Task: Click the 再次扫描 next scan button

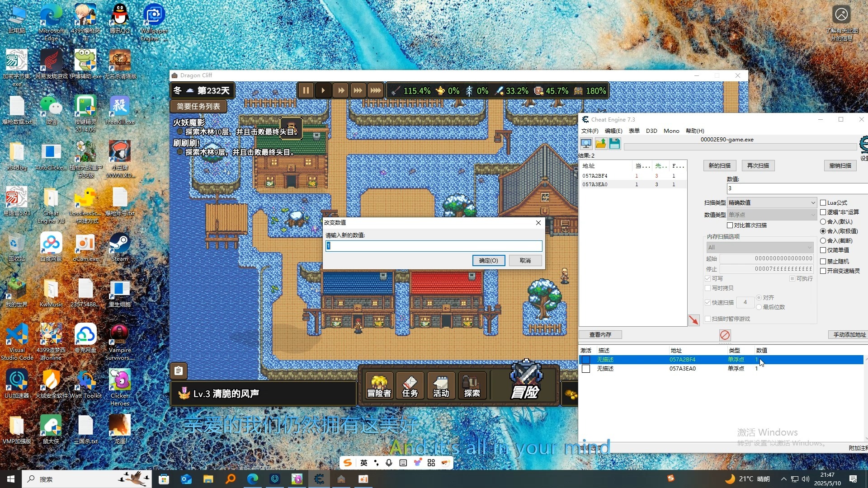Action: pos(758,166)
